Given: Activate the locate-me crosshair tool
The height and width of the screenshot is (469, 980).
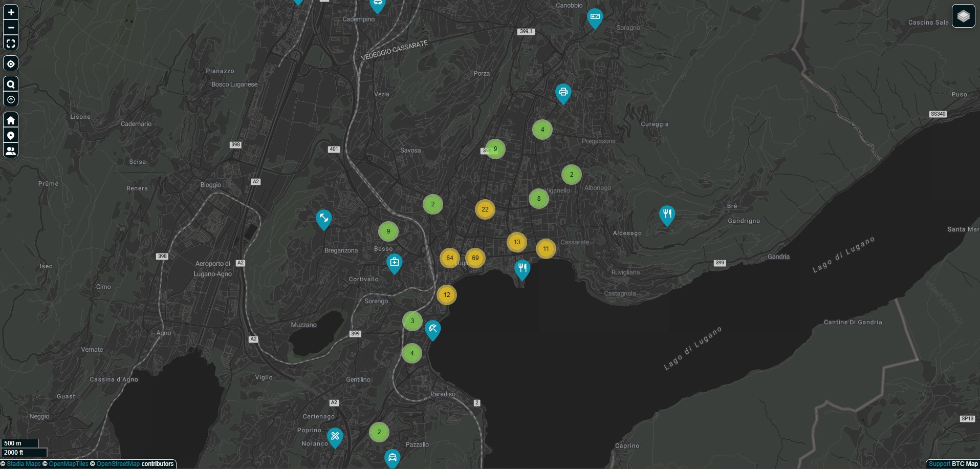Looking at the screenshot, I should coord(11,63).
